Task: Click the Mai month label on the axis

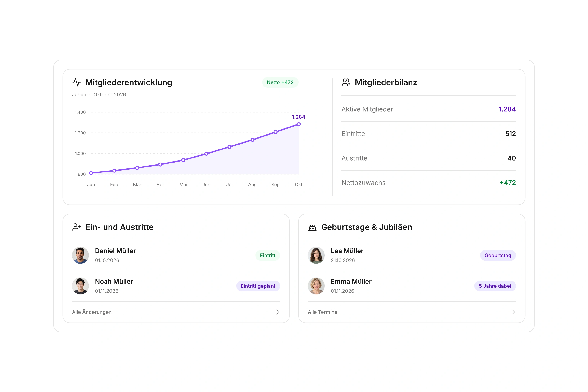Action: [x=183, y=185]
